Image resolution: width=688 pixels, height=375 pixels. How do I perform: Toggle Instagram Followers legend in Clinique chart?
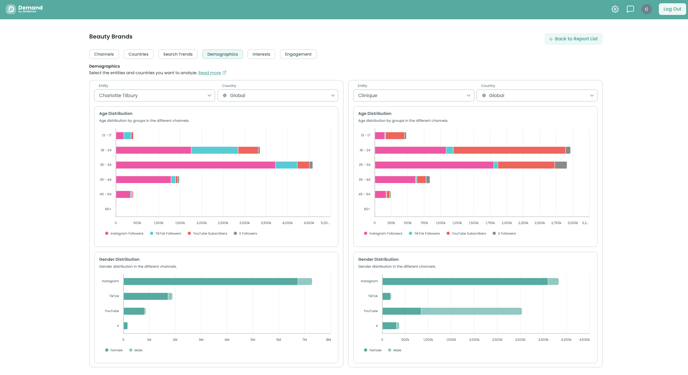(x=383, y=234)
